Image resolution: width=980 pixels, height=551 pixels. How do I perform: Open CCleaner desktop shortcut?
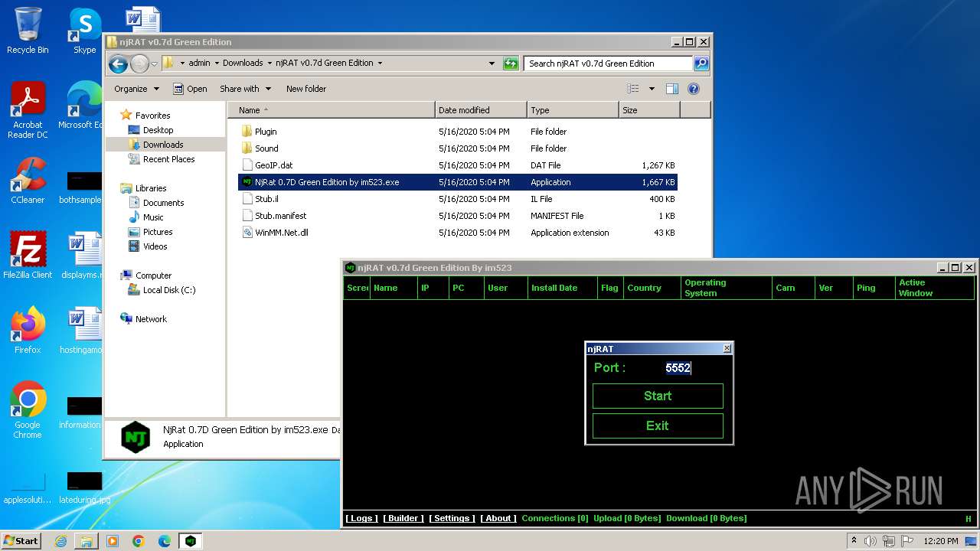coord(28,181)
